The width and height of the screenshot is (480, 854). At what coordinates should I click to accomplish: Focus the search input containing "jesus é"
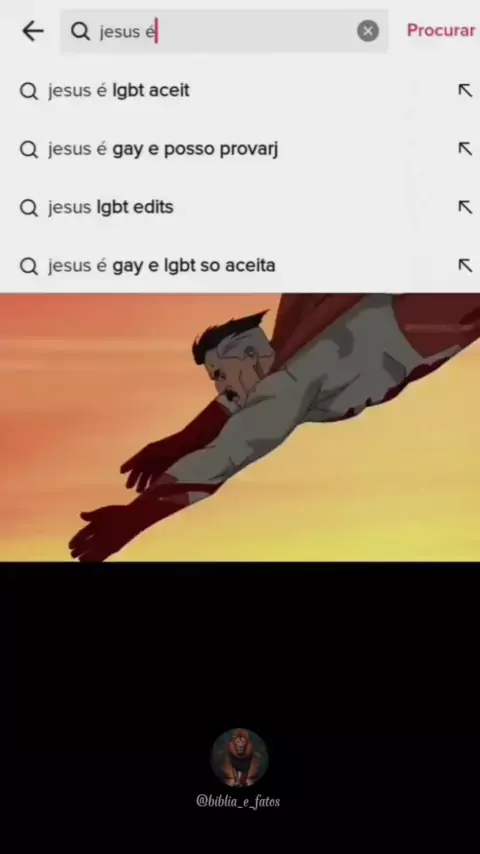[224, 31]
